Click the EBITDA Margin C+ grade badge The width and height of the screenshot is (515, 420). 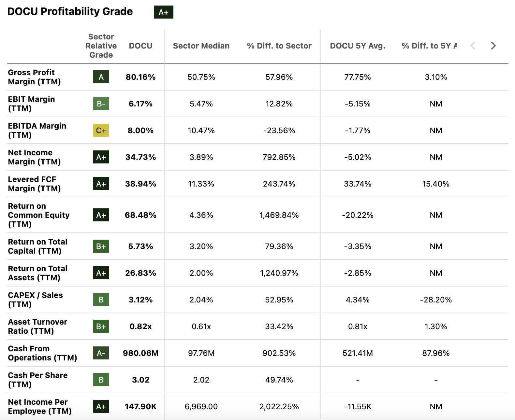point(101,131)
